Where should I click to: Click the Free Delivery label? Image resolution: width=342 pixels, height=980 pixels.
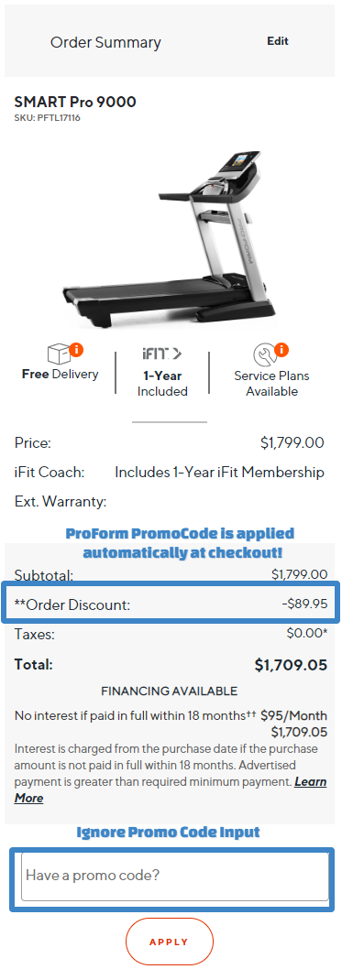(x=60, y=375)
